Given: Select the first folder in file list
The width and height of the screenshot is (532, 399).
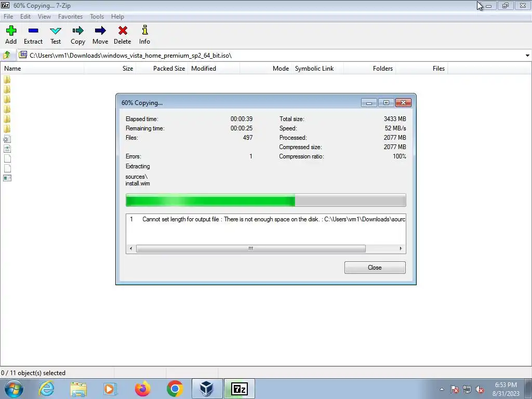Looking at the screenshot, I should click(7, 79).
